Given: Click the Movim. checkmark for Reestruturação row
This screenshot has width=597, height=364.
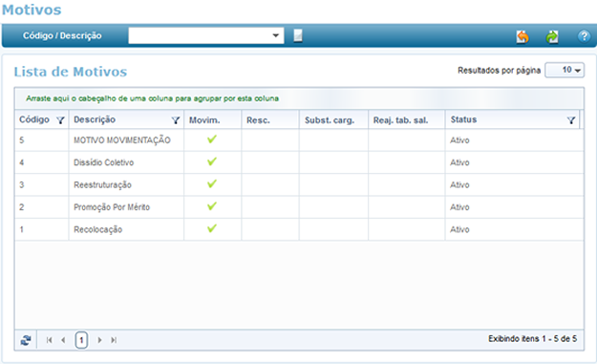Looking at the screenshot, I should [x=212, y=183].
